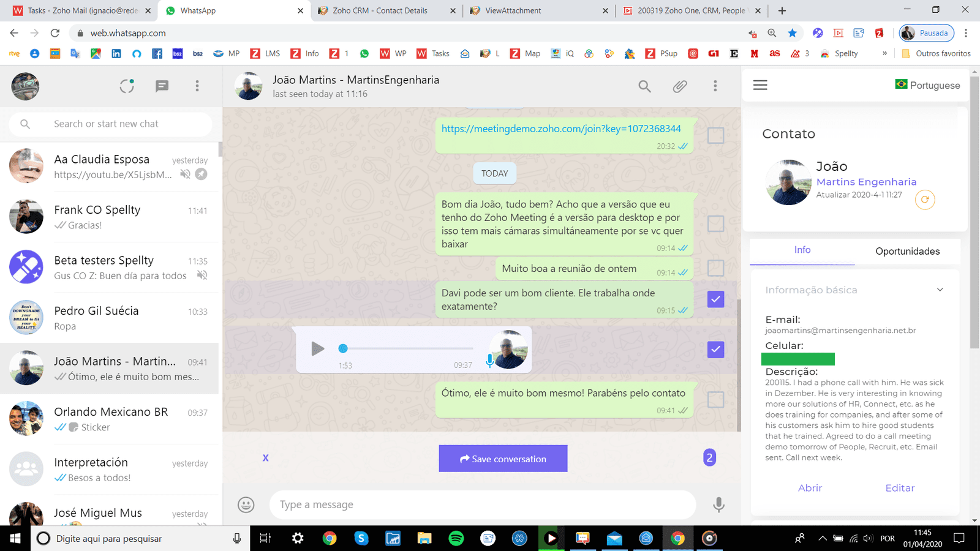Check 'Ótimo, ele é muito bom' message
The width and height of the screenshot is (980, 551).
[x=715, y=399]
